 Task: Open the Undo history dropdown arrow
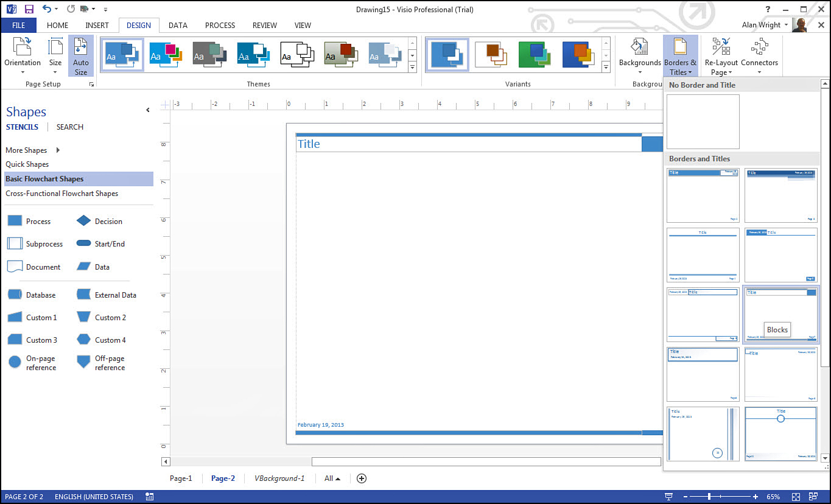(x=56, y=10)
